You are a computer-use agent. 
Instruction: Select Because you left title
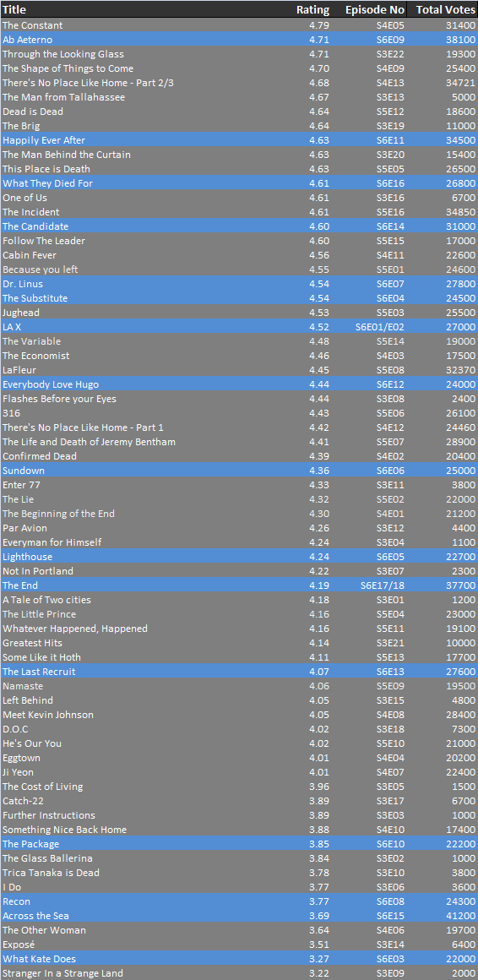[40, 269]
